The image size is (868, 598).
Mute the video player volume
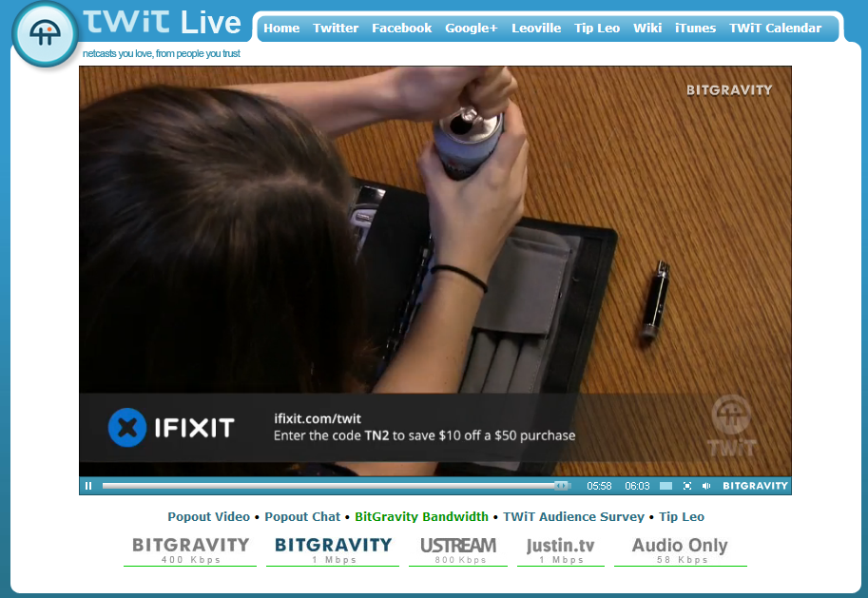[706, 486]
